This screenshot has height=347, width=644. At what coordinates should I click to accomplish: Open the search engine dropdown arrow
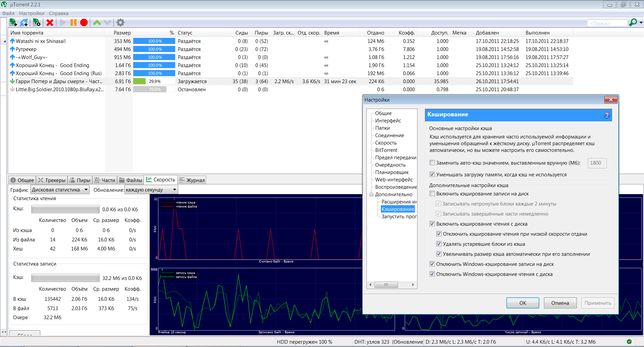click(641, 23)
